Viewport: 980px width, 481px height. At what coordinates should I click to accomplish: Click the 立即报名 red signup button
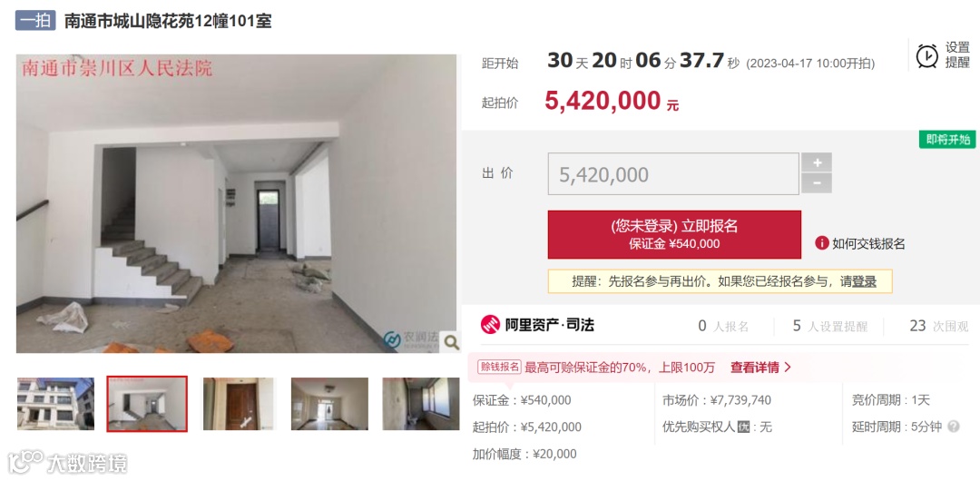coord(674,234)
